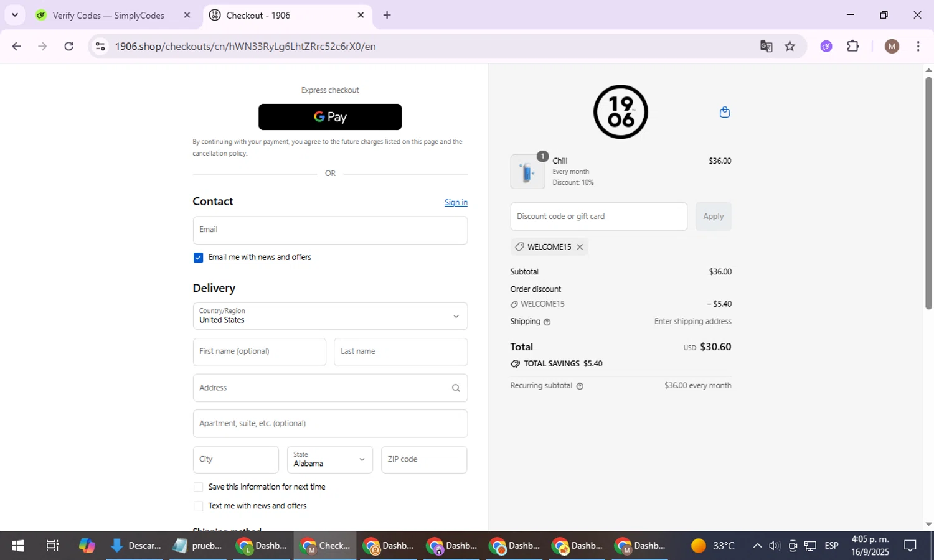Focus the ZIP code field

pos(424,460)
